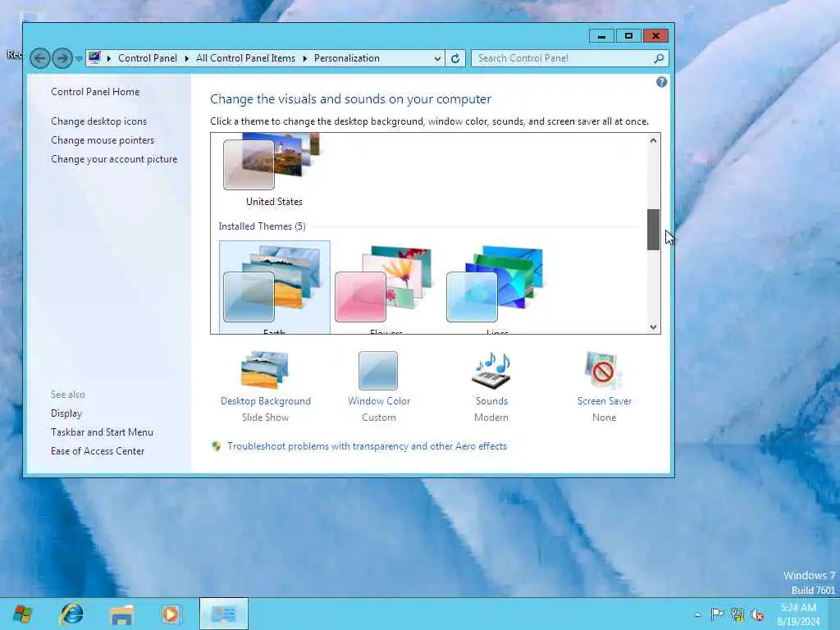The height and width of the screenshot is (630, 840).
Task: Click the Screen Saver text link
Action: tap(605, 401)
